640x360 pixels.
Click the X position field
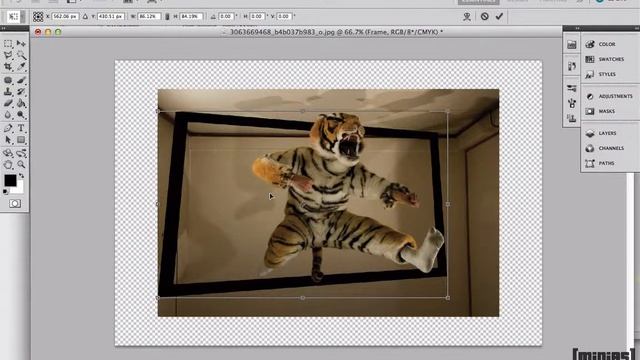[65, 16]
